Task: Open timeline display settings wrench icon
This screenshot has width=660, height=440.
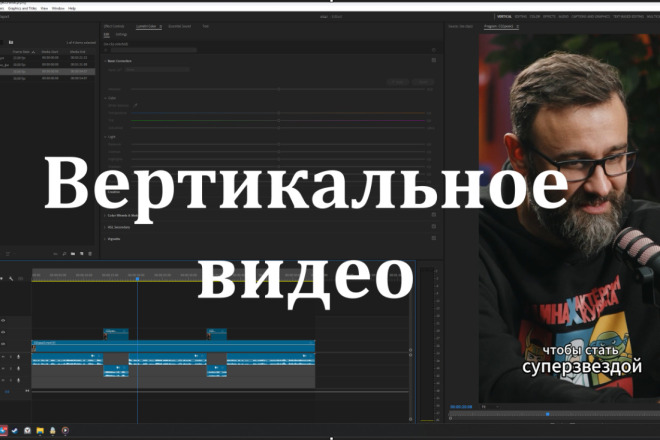Action: point(11,279)
